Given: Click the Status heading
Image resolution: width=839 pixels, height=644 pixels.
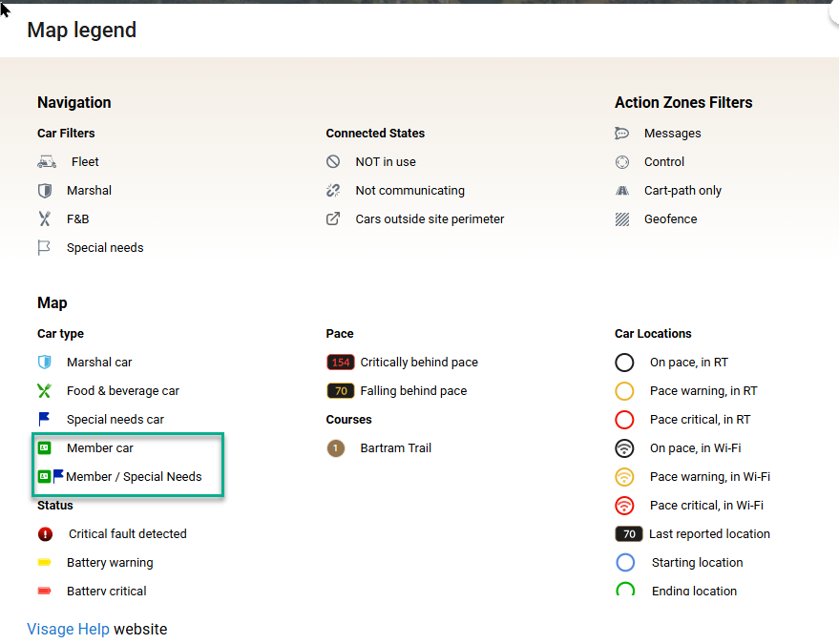Looking at the screenshot, I should pyautogui.click(x=55, y=506).
